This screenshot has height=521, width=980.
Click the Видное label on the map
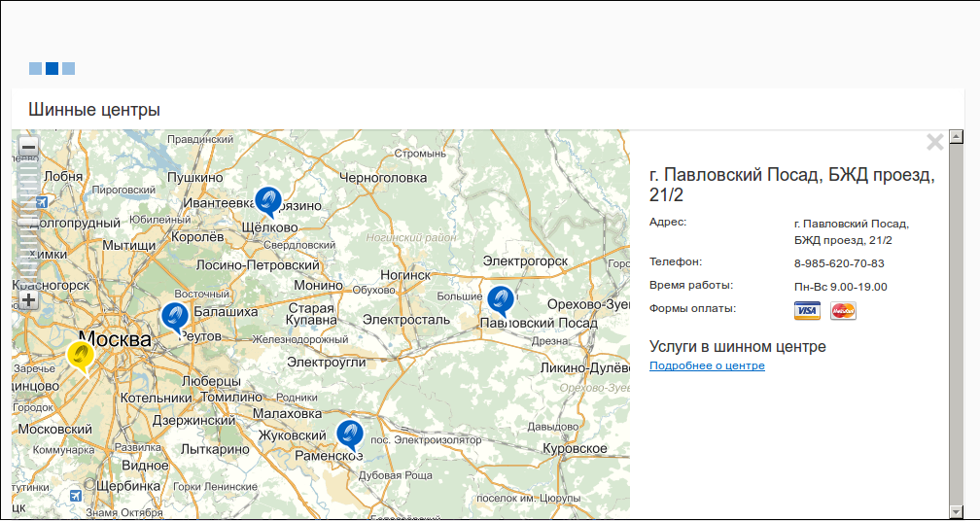pos(145,466)
